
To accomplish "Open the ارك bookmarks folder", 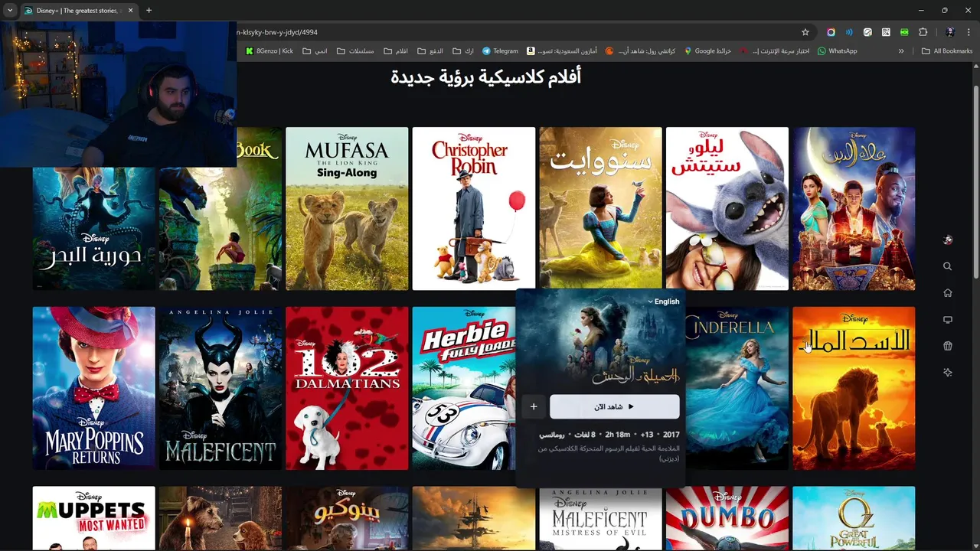I will (463, 51).
